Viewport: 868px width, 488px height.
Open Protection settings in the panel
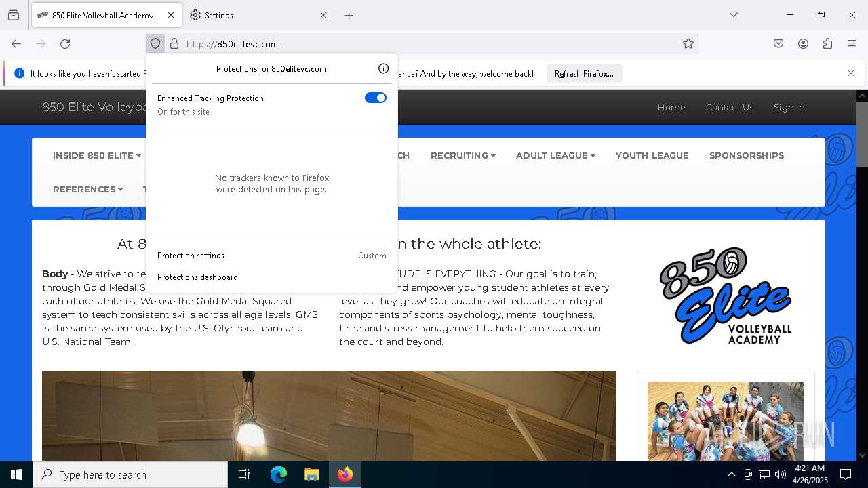pyautogui.click(x=272, y=256)
